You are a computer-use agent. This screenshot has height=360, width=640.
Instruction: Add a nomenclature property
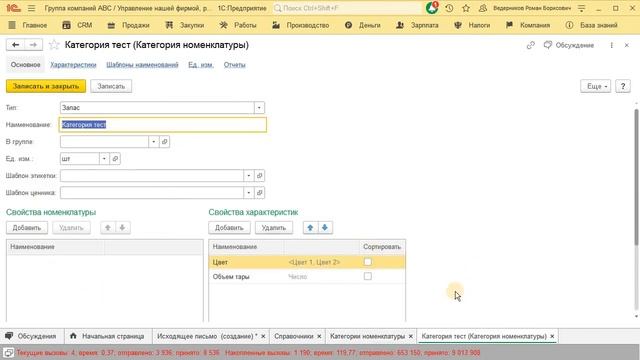point(27,228)
